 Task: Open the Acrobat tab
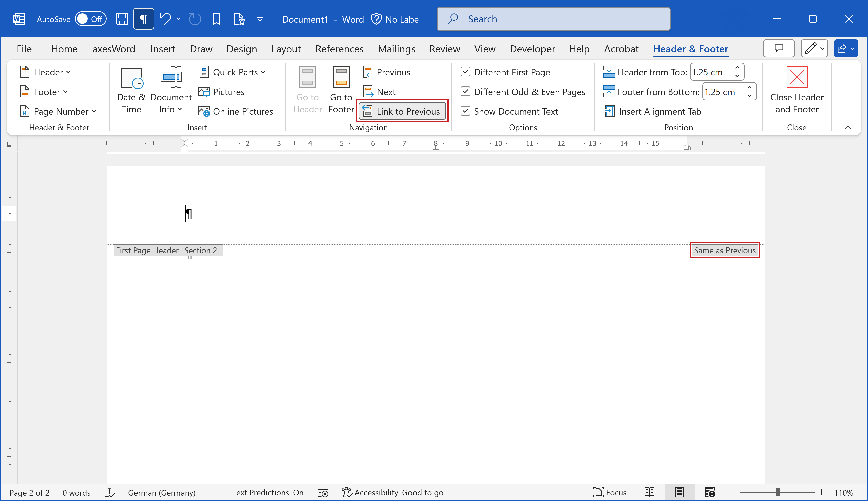(x=621, y=49)
